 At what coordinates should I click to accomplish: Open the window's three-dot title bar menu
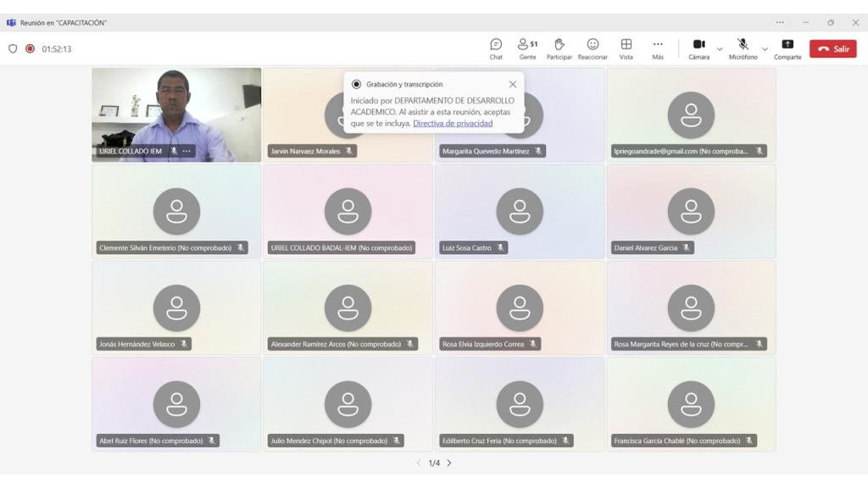pyautogui.click(x=780, y=23)
